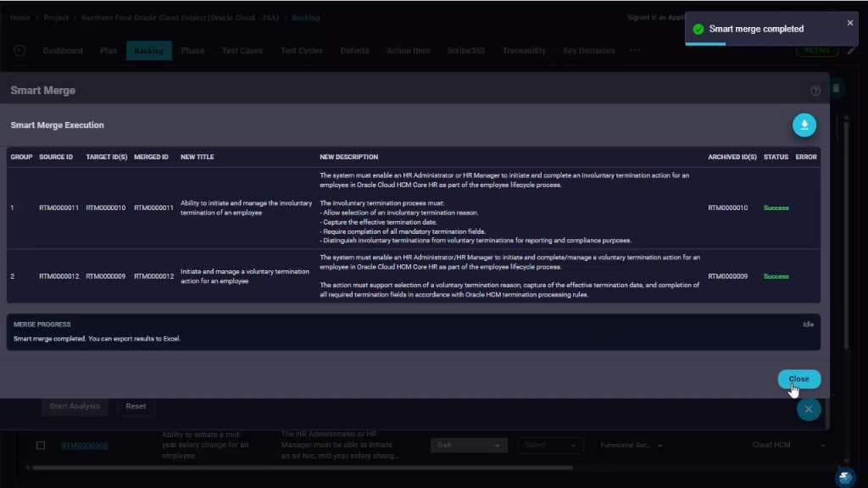
Task: Click archived ID RTM0000010
Action: click(x=727, y=208)
